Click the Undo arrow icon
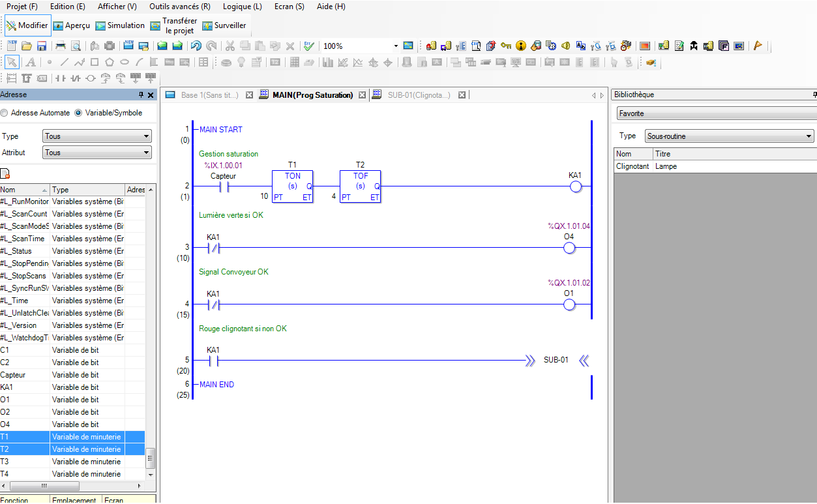 [196, 46]
